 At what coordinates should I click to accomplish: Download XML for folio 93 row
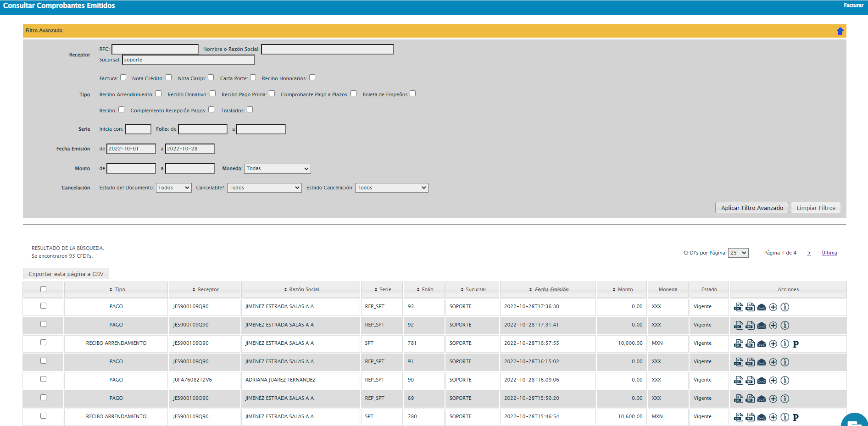coord(739,307)
